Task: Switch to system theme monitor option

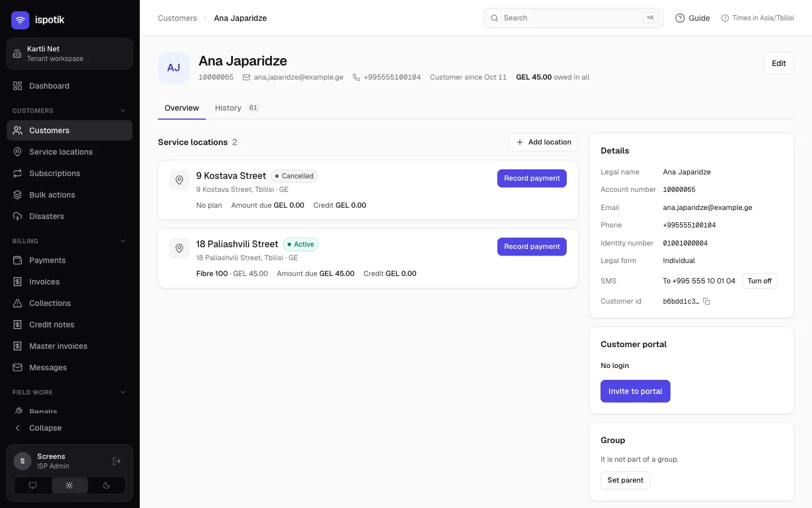Action: click(33, 485)
